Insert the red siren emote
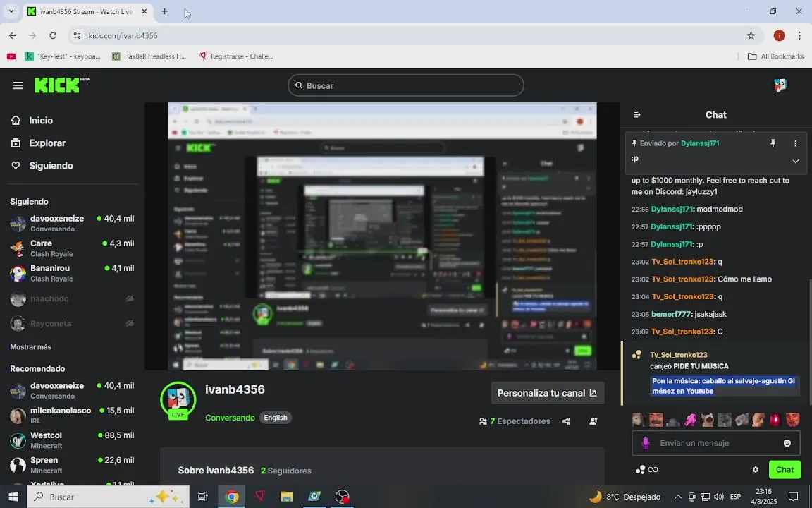The width and height of the screenshot is (812, 508). 775,420
